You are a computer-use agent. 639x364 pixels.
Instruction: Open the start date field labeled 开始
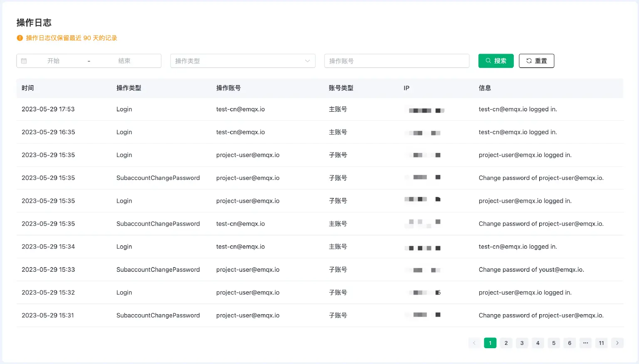coord(54,61)
